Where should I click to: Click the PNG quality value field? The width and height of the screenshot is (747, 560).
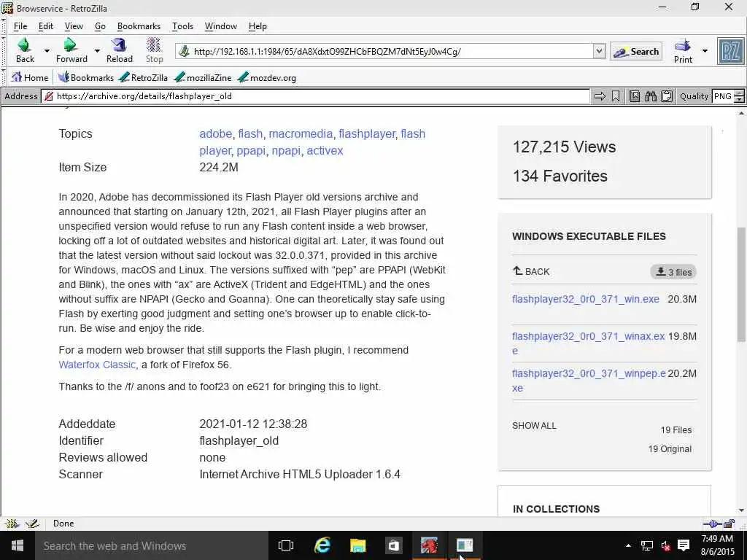coord(723,96)
